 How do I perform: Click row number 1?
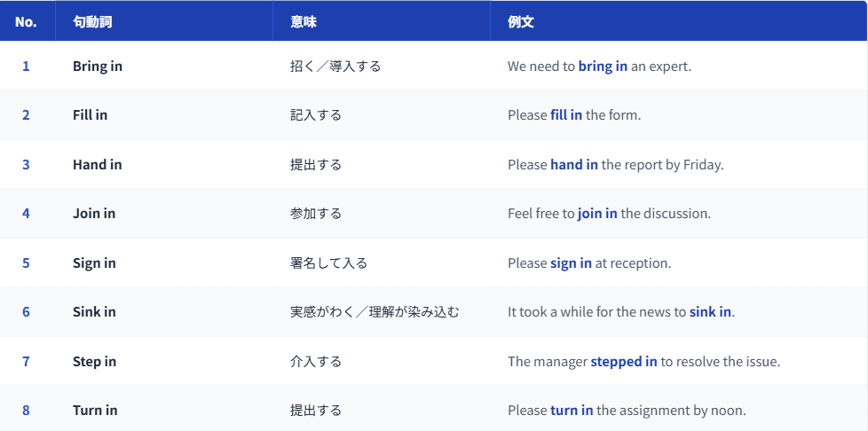coord(26,67)
